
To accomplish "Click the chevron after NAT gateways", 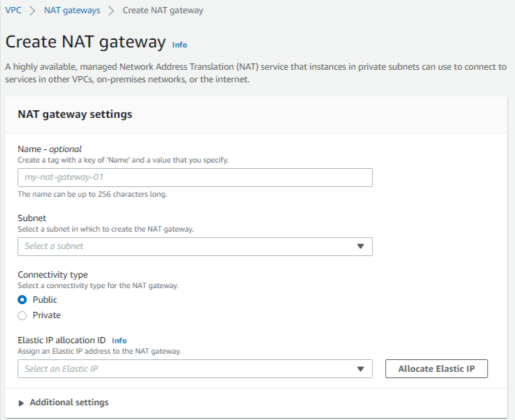I will click(x=112, y=10).
